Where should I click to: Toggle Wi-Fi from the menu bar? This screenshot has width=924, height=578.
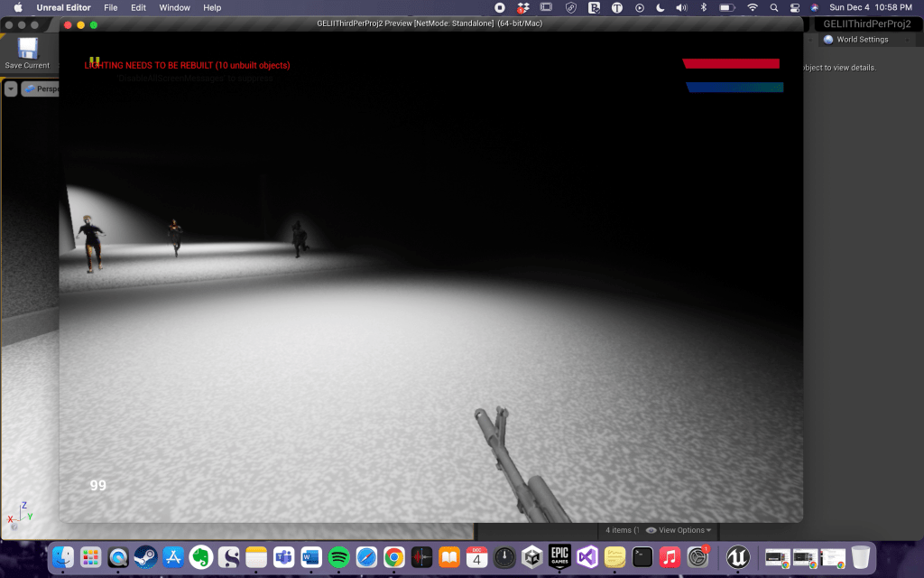753,7
